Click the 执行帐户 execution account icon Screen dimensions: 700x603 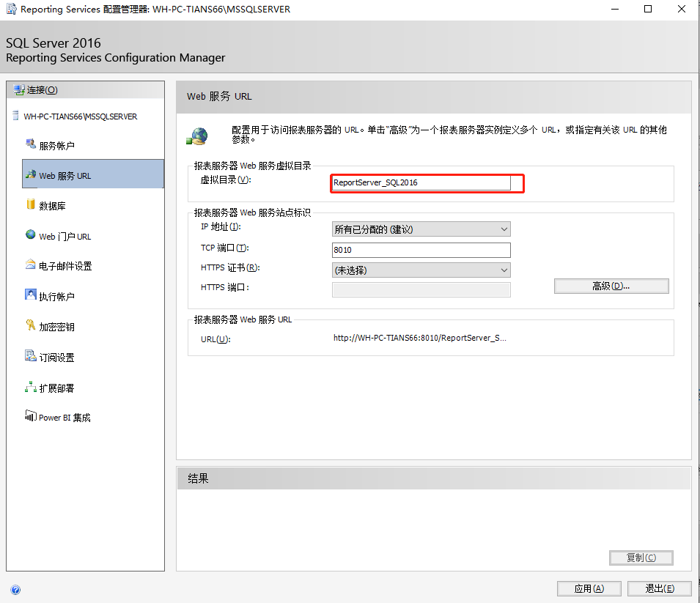click(30, 295)
